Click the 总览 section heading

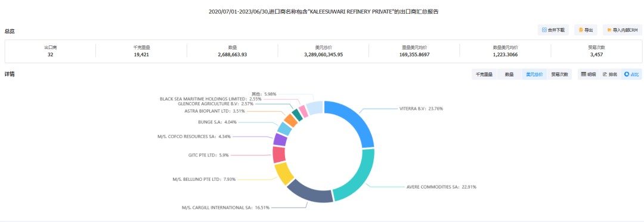[x=10, y=31]
